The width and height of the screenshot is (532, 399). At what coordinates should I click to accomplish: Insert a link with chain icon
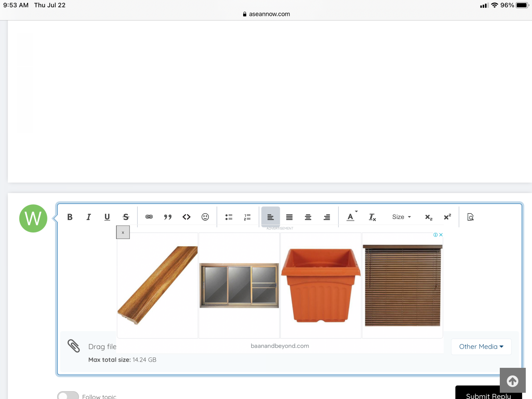(x=149, y=217)
